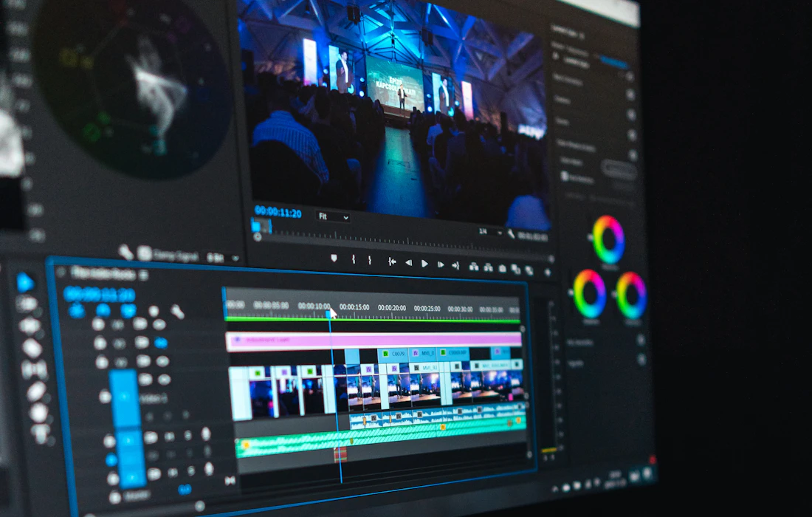Select the C0079 clip in the timeline
The height and width of the screenshot is (517, 812).
tap(393, 355)
